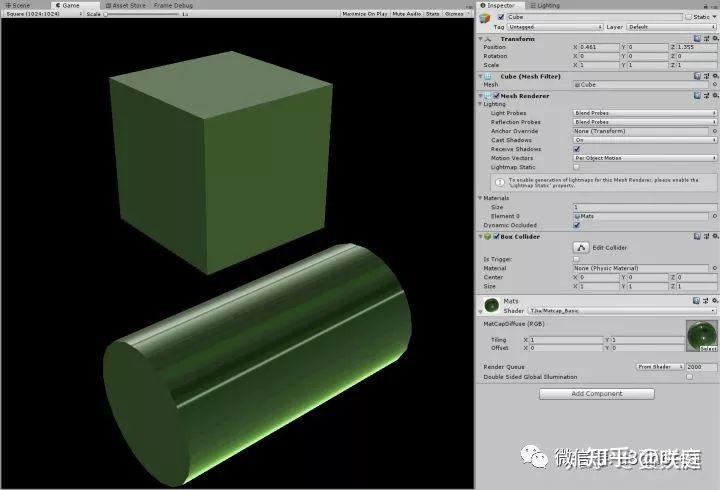Click the Inspector lock icon
The image size is (720, 490).
pos(705,6)
